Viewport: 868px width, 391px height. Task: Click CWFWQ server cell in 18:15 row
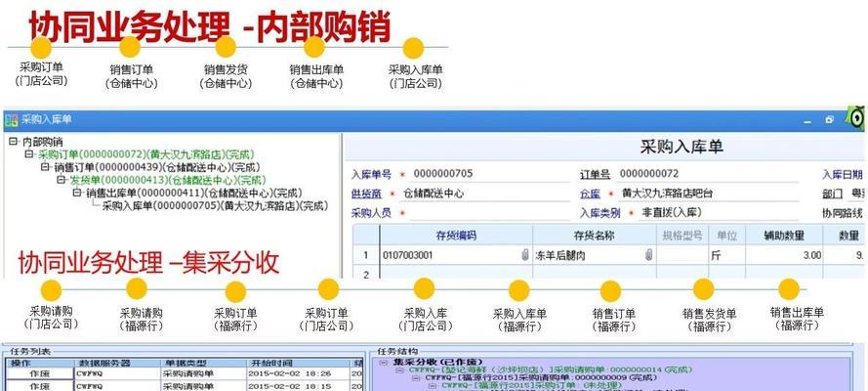(x=116, y=385)
